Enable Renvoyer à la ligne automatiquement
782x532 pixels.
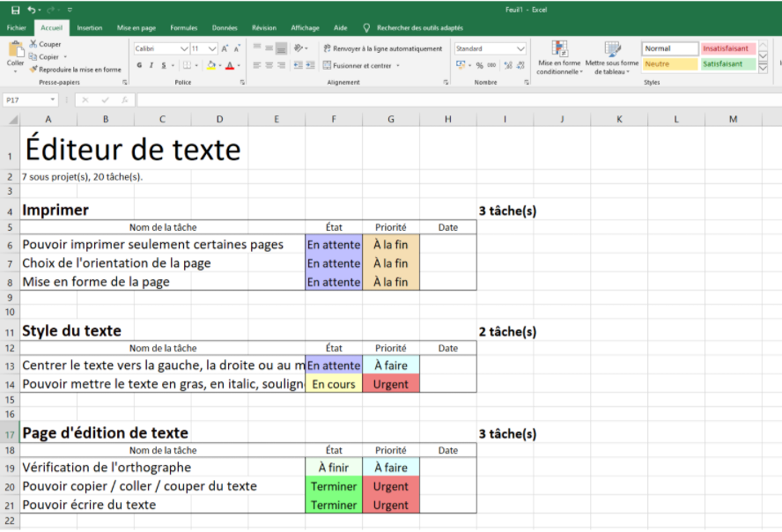pos(382,48)
